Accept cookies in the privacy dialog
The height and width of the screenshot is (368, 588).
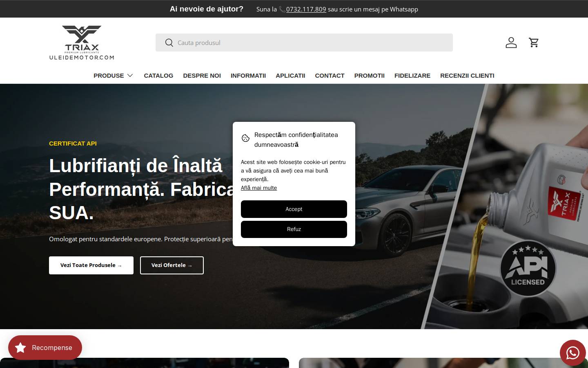[x=294, y=209]
